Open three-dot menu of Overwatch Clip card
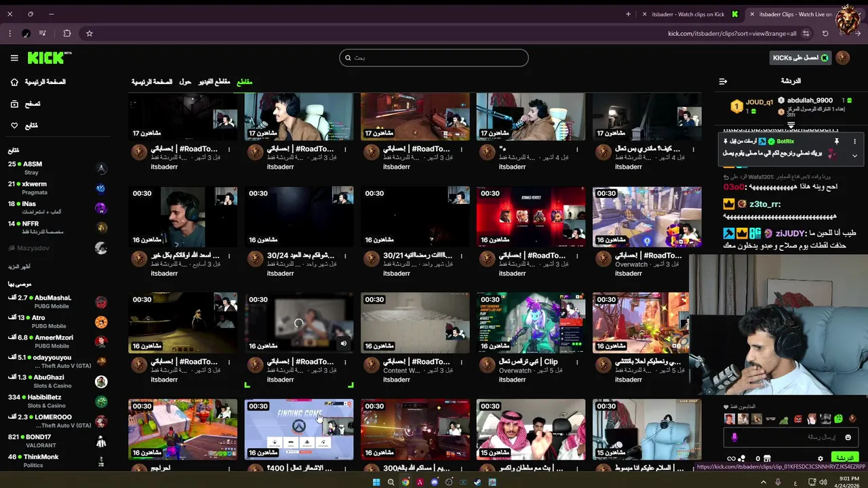Image resolution: width=868 pixels, height=488 pixels. pos(577,363)
